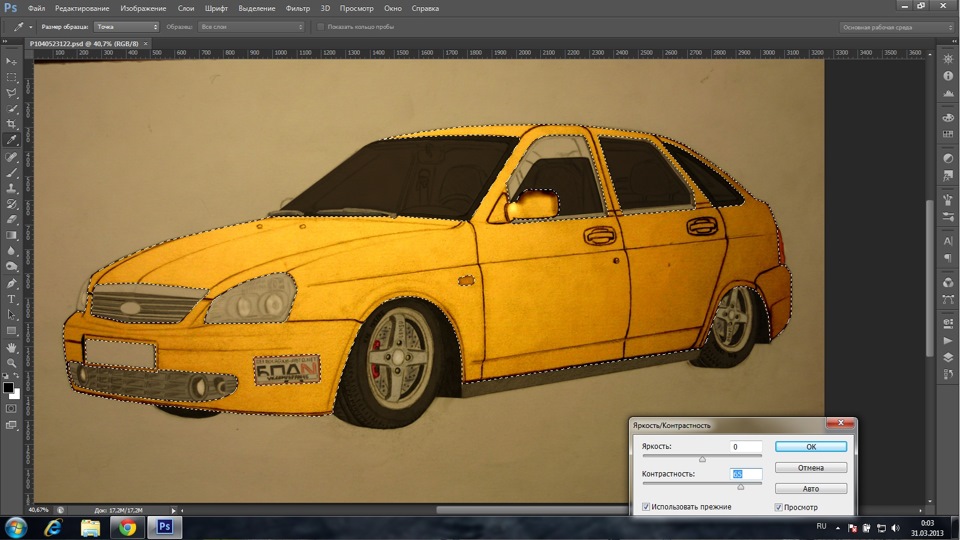Image resolution: width=960 pixels, height=540 pixels.
Task: Click the Контрастность slider handle
Action: pos(741,487)
